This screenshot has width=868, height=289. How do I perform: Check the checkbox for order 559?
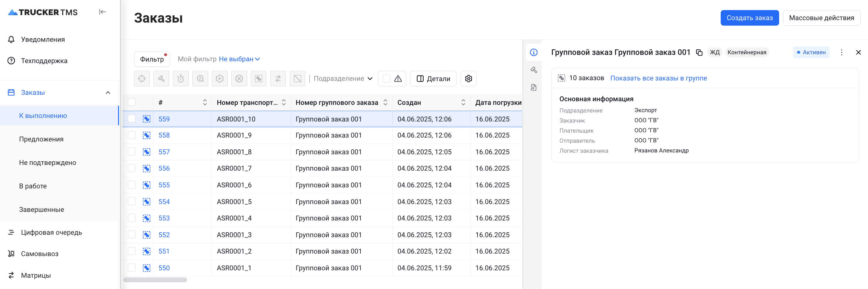pos(132,119)
